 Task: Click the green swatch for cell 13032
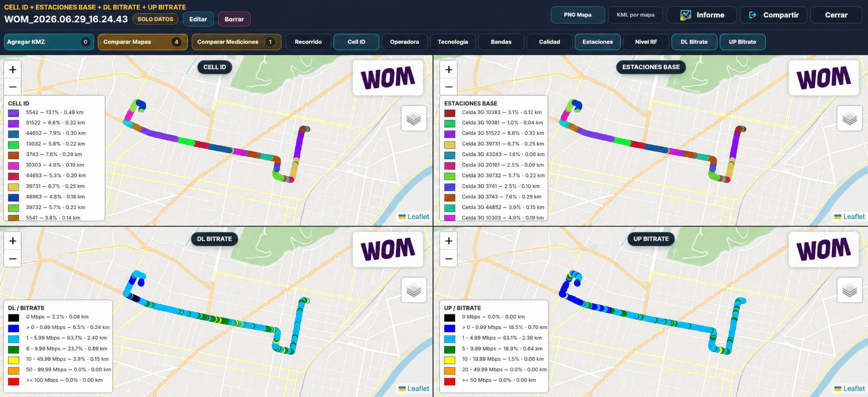pyautogui.click(x=14, y=145)
